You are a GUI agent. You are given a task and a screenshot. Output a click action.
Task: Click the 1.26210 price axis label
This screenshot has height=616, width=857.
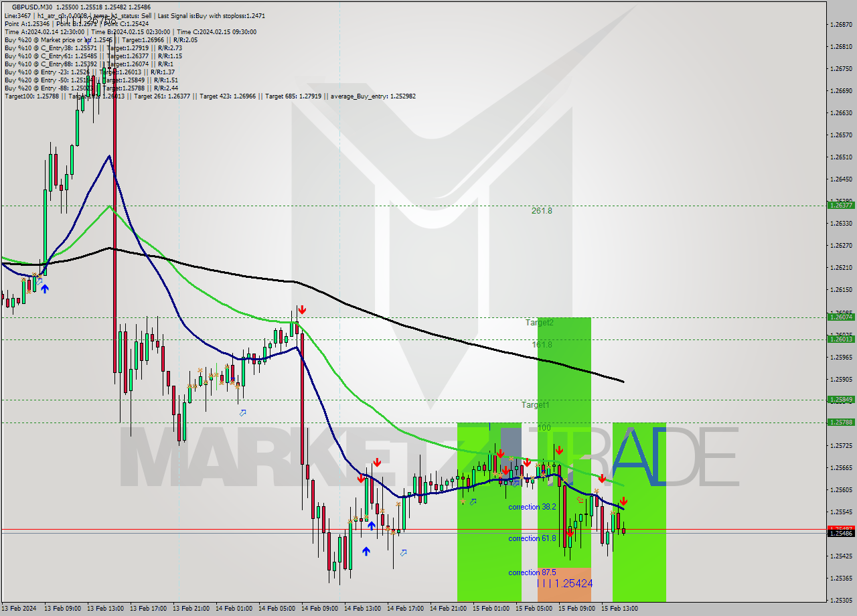pyautogui.click(x=841, y=268)
